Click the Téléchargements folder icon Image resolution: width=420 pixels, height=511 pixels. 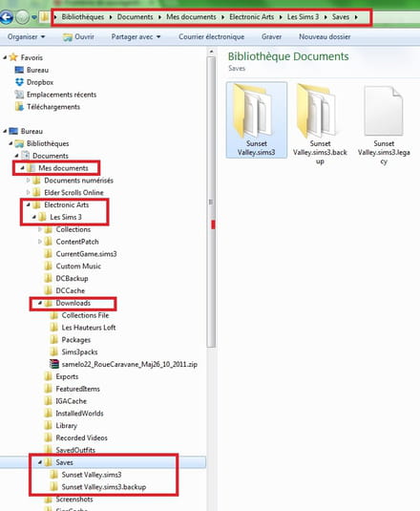pyautogui.click(x=19, y=107)
